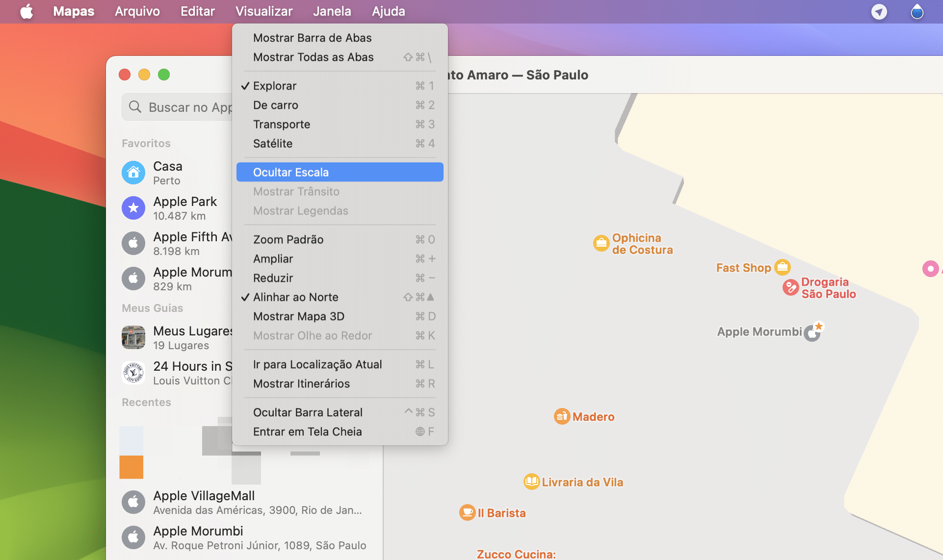Click the Apple Morumbi recent icon with address
This screenshot has width=943, height=560.
133,537
